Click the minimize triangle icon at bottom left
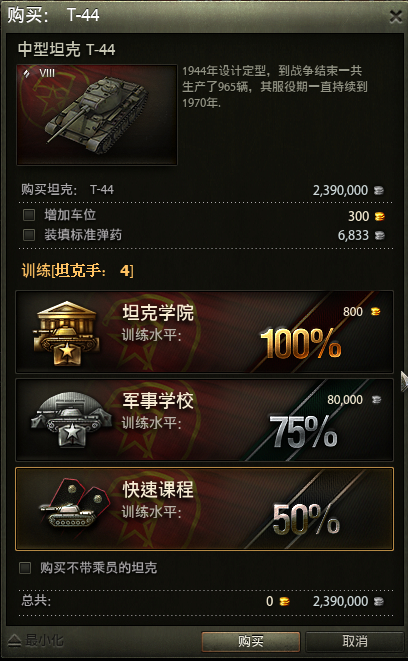 [x=14, y=641]
